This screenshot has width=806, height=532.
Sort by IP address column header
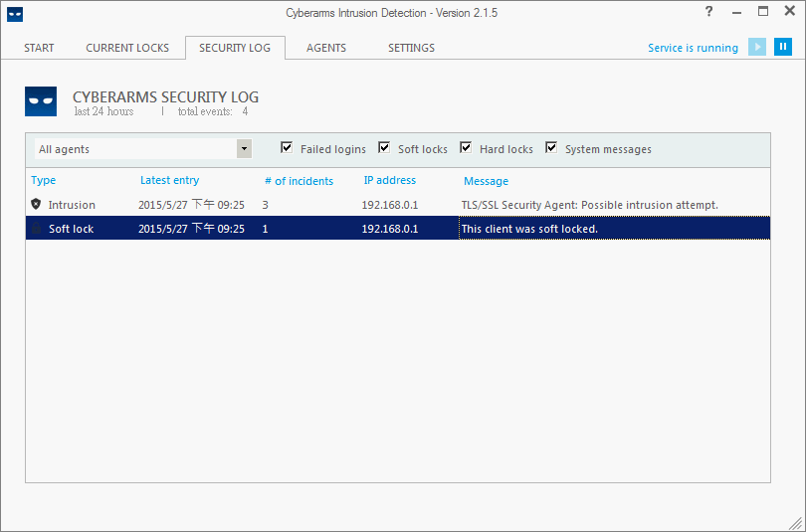[x=390, y=180]
